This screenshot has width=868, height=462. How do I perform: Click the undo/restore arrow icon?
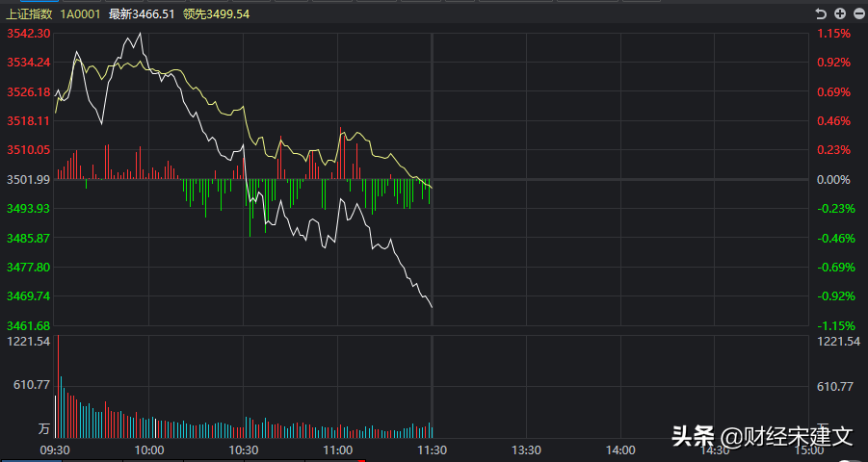[820, 13]
